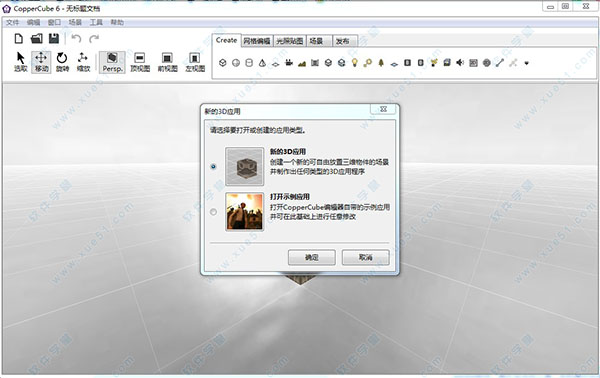Activate the arrow selection tool
Image resolution: width=600 pixels, height=378 pixels.
20,62
